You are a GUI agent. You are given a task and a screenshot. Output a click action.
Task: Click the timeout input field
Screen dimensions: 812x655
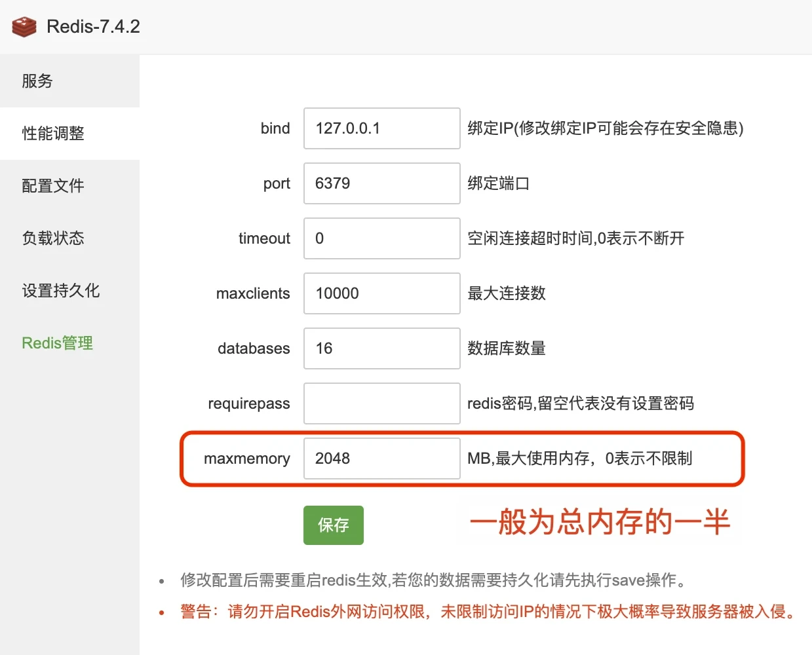381,238
